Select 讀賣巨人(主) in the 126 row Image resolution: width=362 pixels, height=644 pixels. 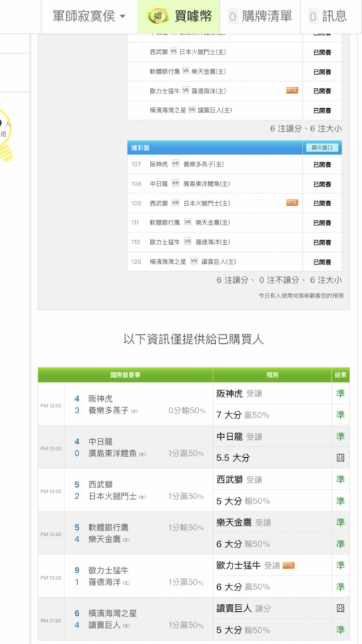point(218,261)
